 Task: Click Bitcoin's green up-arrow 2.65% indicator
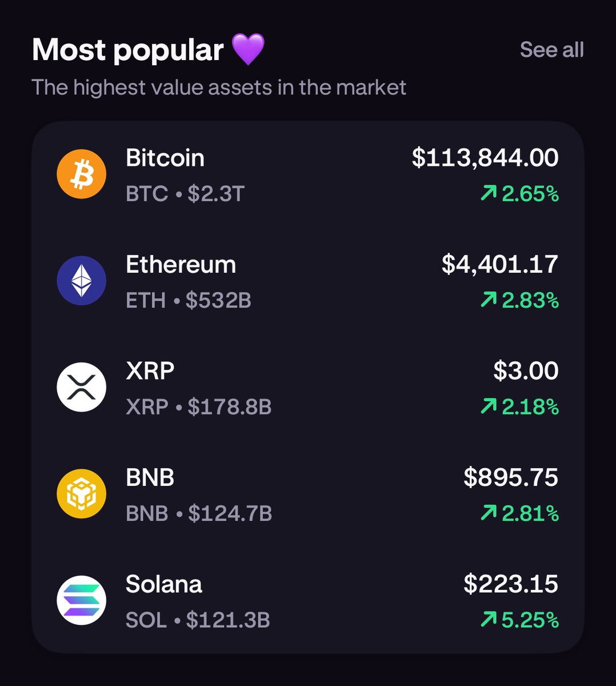point(519,194)
